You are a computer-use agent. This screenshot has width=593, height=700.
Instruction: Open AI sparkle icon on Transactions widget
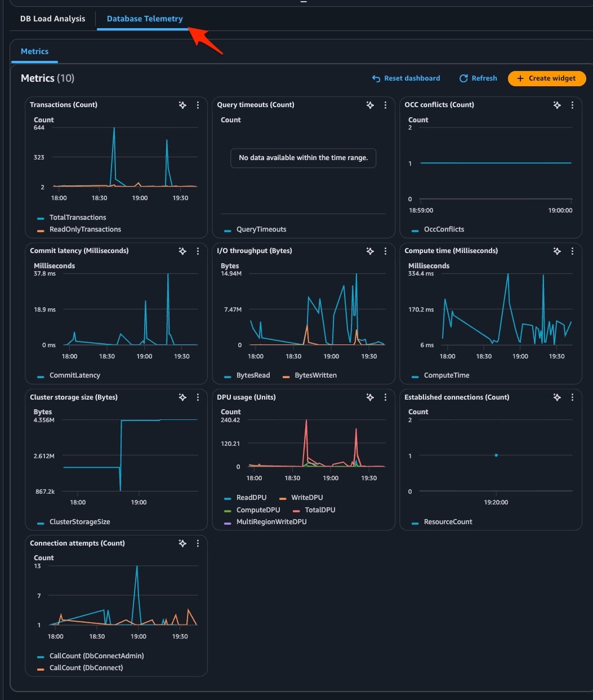click(182, 105)
